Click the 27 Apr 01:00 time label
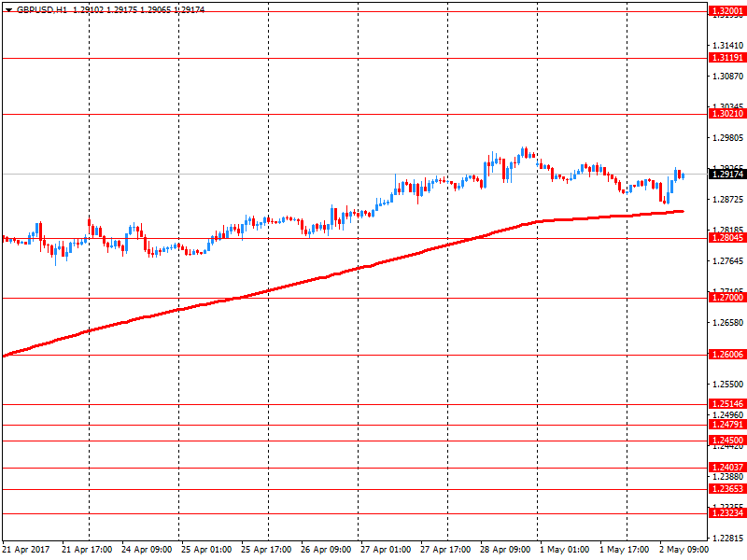 click(x=386, y=550)
